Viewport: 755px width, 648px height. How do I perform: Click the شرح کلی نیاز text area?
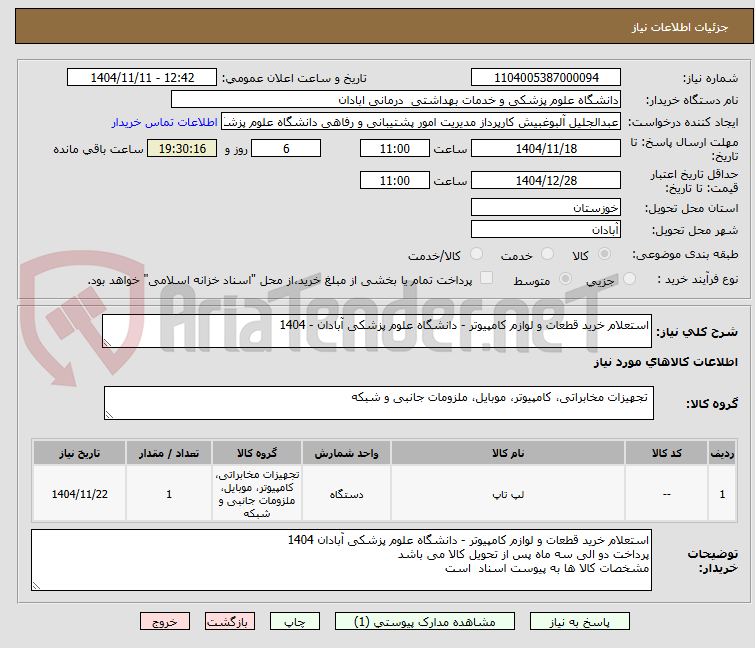[x=377, y=331]
